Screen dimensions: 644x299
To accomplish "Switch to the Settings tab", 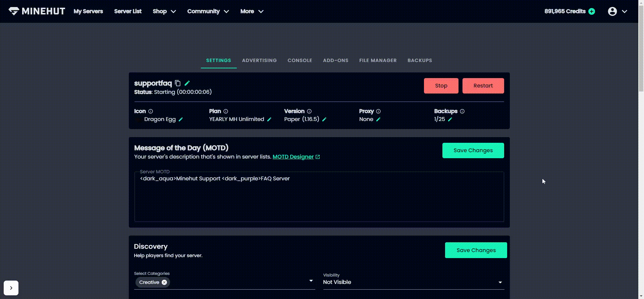I will coord(219,60).
